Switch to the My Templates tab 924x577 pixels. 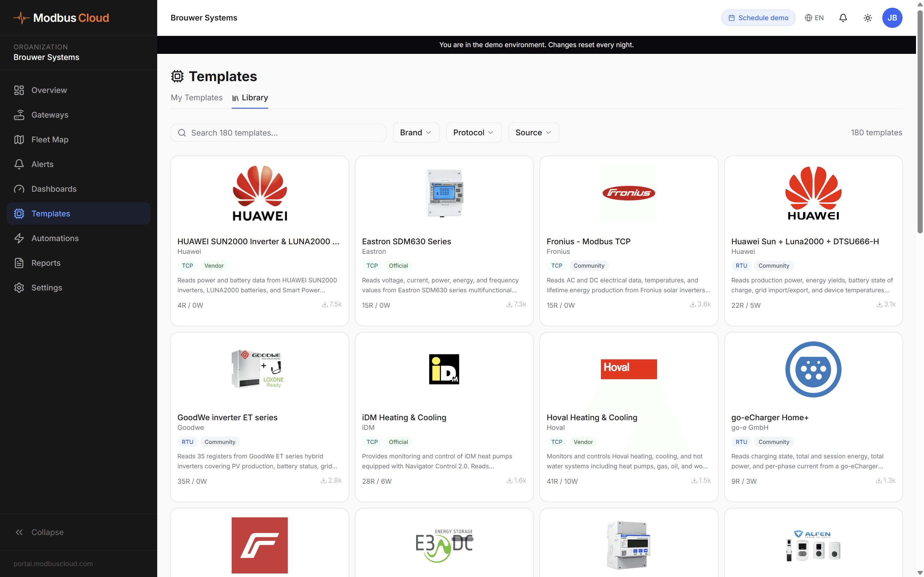pos(197,98)
